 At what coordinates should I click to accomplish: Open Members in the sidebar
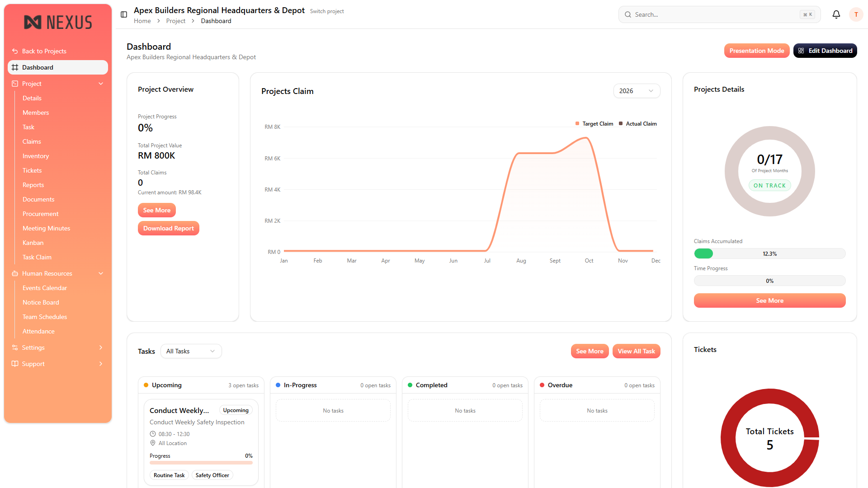tap(36, 113)
